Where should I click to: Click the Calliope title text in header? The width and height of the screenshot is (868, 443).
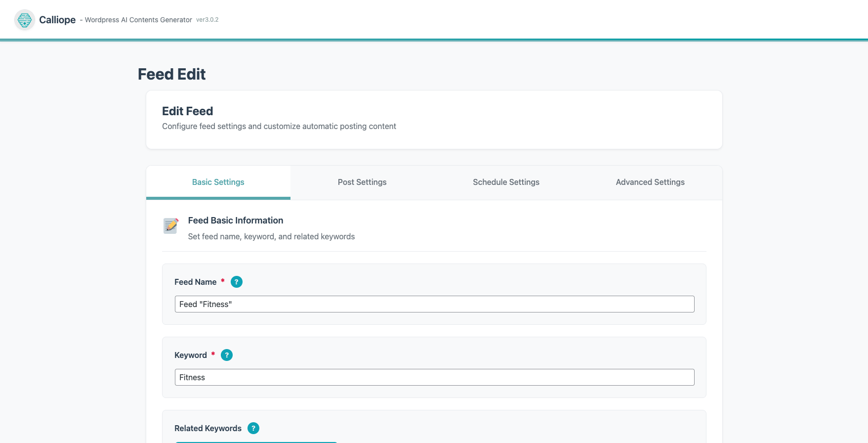click(57, 20)
